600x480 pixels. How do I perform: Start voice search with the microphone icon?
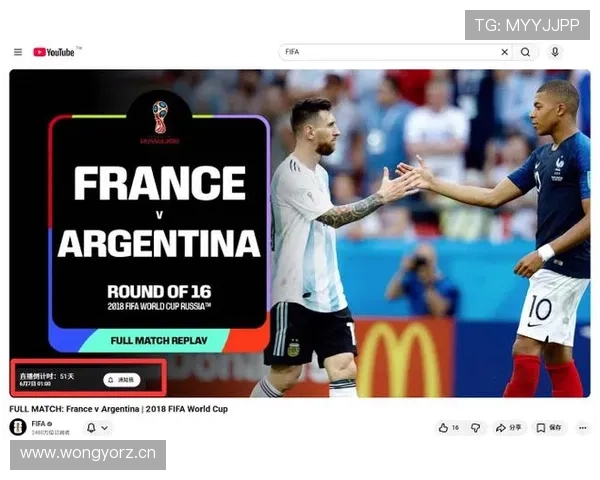[x=555, y=52]
